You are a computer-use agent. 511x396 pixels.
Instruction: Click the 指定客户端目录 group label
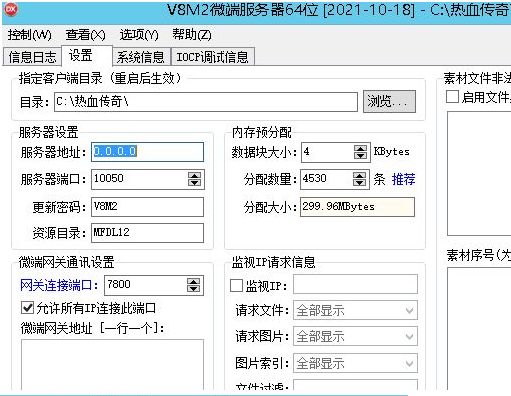click(100, 79)
